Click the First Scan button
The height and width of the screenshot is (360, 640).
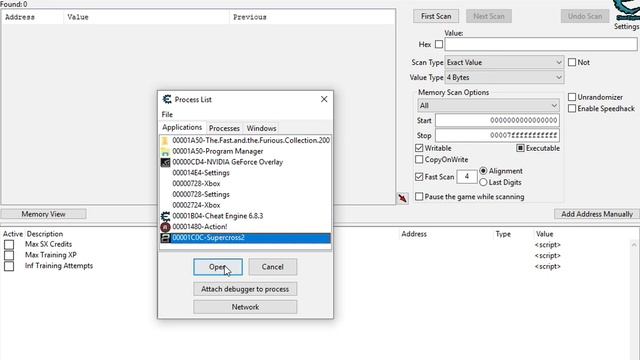tap(436, 16)
